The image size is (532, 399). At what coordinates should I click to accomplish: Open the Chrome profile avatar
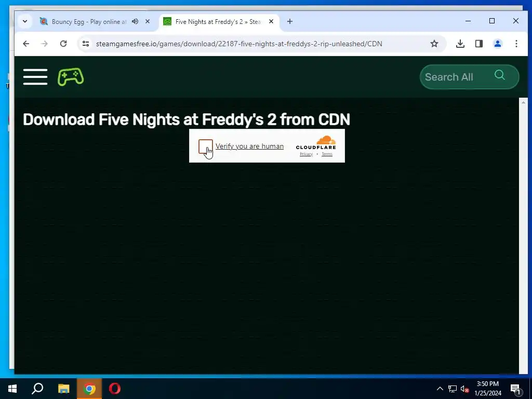point(498,44)
